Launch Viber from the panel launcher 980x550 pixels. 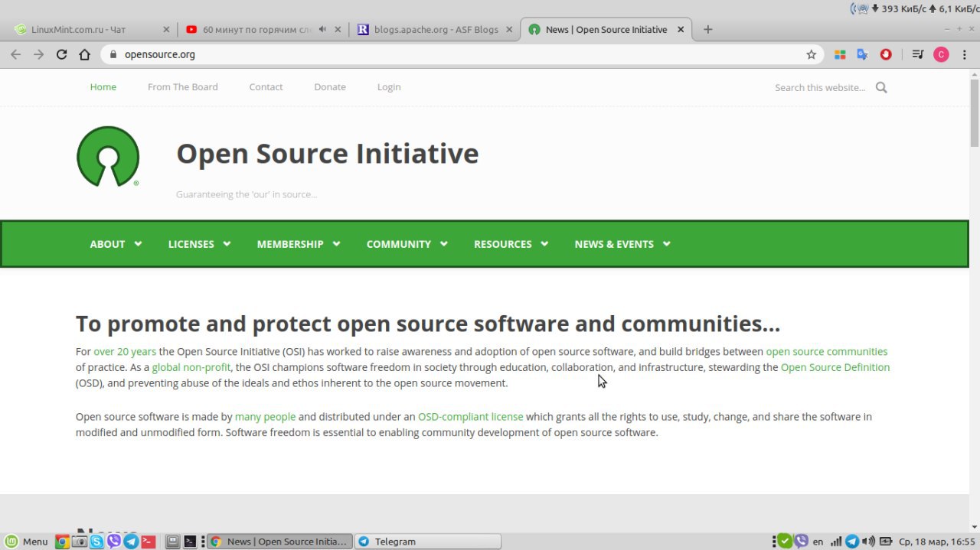(x=114, y=542)
